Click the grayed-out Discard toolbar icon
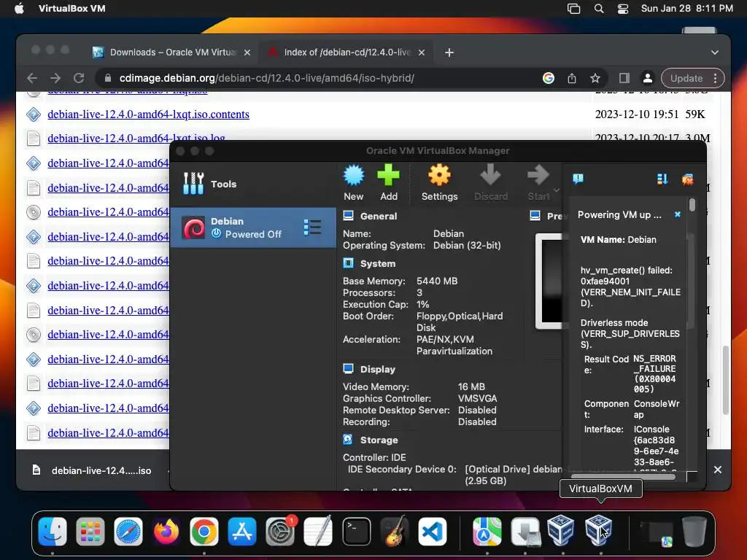747x560 pixels. 490,175
